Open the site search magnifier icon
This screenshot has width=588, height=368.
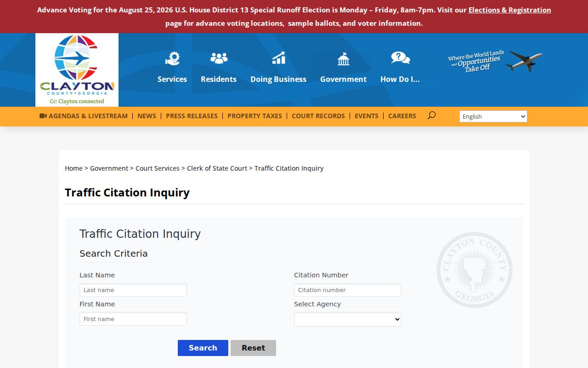point(431,115)
